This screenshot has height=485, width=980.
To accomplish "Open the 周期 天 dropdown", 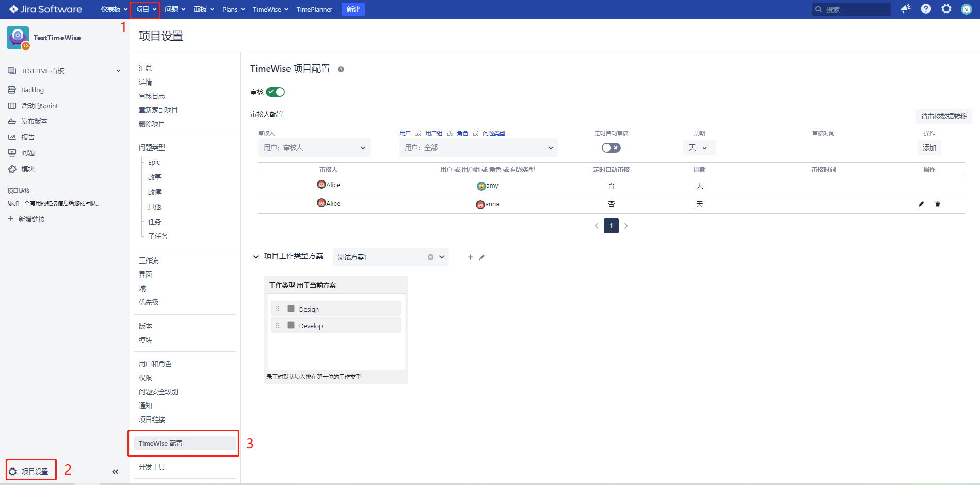I will pos(699,148).
